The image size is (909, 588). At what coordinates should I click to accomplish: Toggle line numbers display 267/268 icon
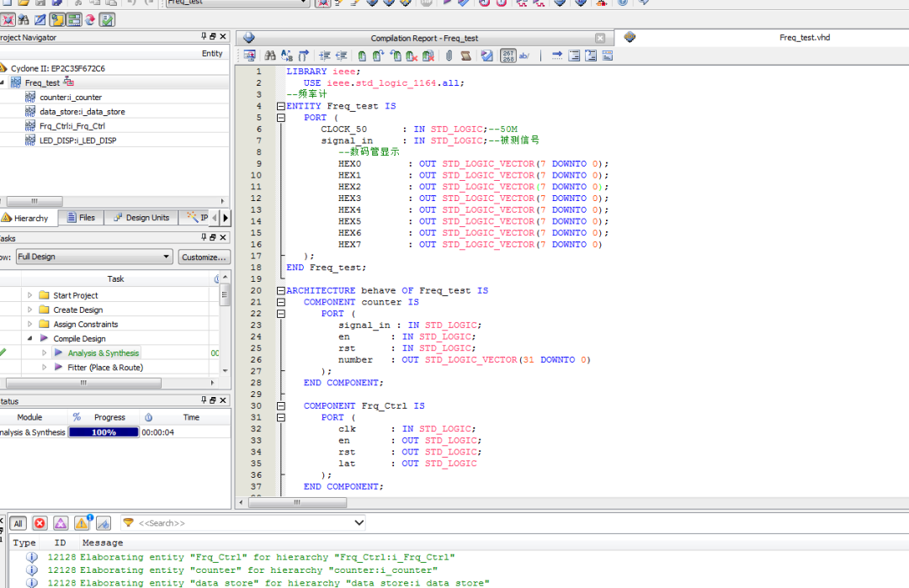[508, 56]
